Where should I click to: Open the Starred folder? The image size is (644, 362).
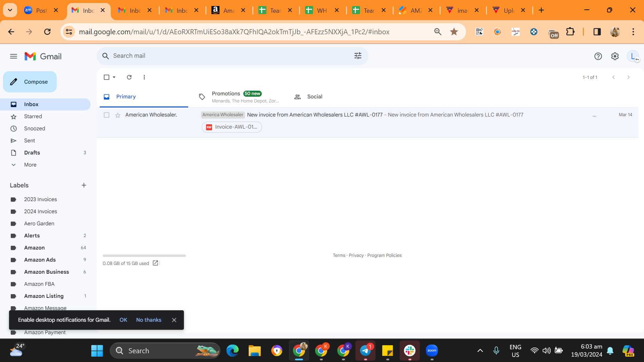tap(45, 117)
